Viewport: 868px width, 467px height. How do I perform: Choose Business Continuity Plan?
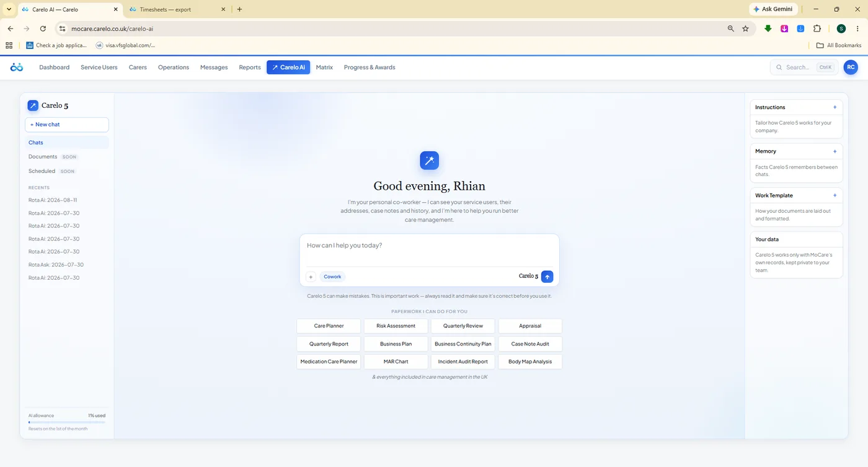pos(463,344)
